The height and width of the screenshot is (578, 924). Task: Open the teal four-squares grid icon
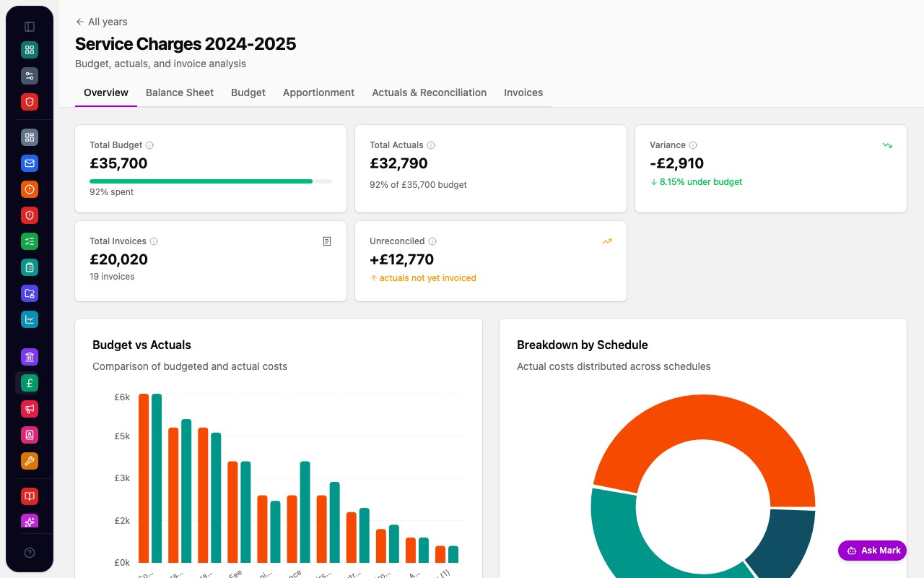click(30, 50)
